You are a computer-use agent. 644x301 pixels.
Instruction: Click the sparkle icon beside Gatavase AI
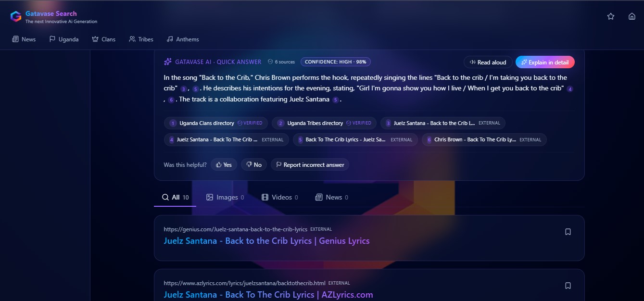pyautogui.click(x=168, y=62)
